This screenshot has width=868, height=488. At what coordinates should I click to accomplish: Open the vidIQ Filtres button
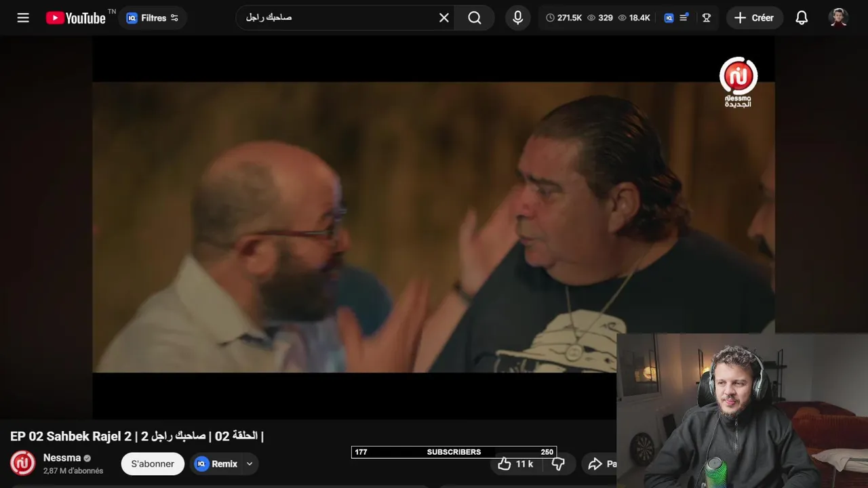point(153,18)
